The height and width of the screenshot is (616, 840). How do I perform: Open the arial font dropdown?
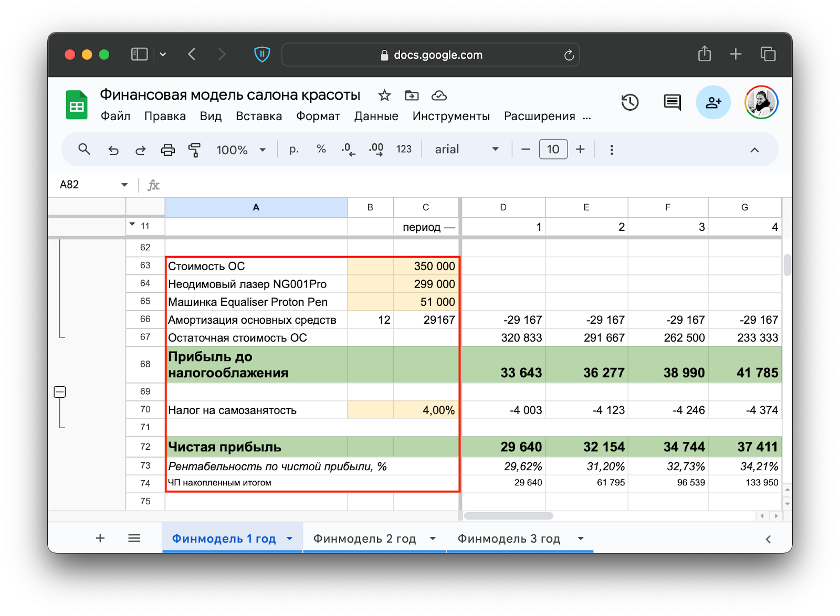pos(466,150)
